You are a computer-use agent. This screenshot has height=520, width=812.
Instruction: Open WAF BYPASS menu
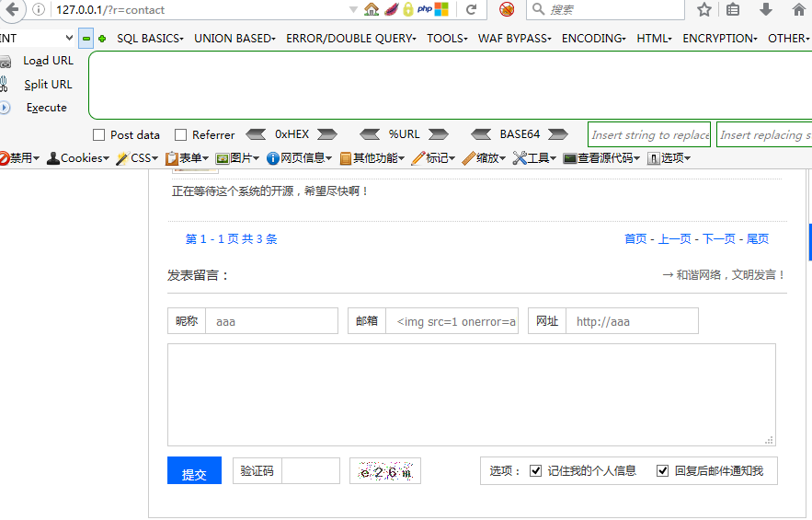point(515,39)
